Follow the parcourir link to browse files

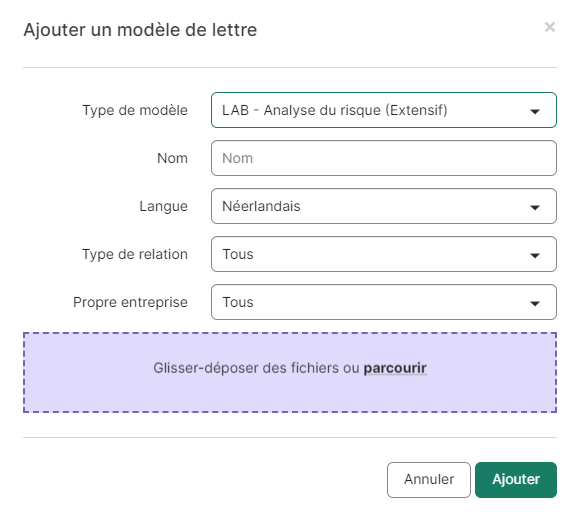[x=395, y=368]
